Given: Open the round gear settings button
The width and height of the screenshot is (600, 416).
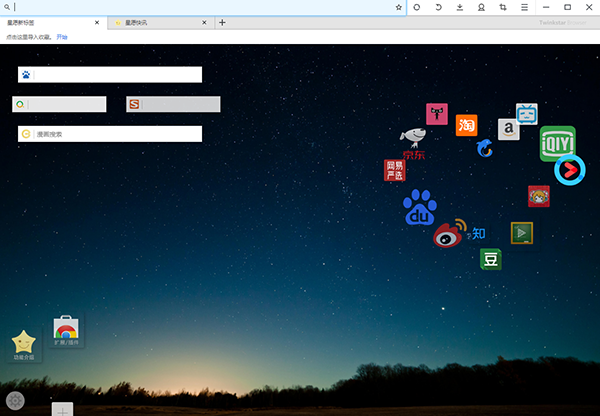Looking at the screenshot, I should tap(15, 401).
